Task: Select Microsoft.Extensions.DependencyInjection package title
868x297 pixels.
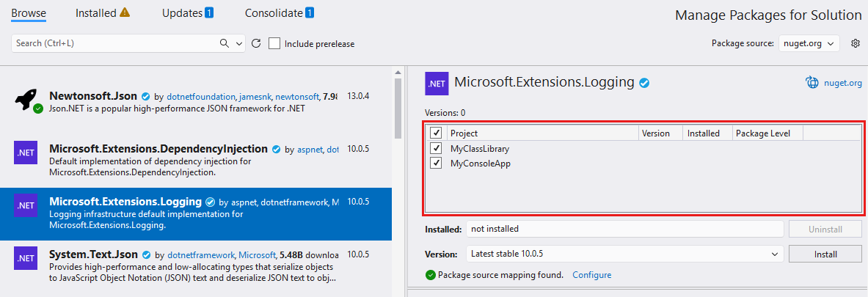Action: click(x=158, y=149)
